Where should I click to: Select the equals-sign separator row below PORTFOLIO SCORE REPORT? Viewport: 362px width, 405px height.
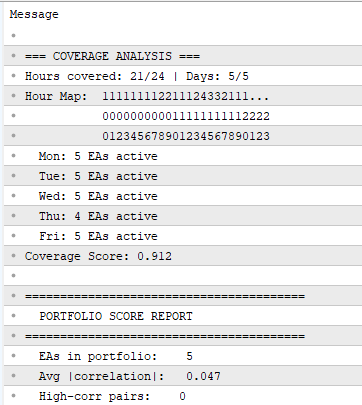(x=183, y=336)
